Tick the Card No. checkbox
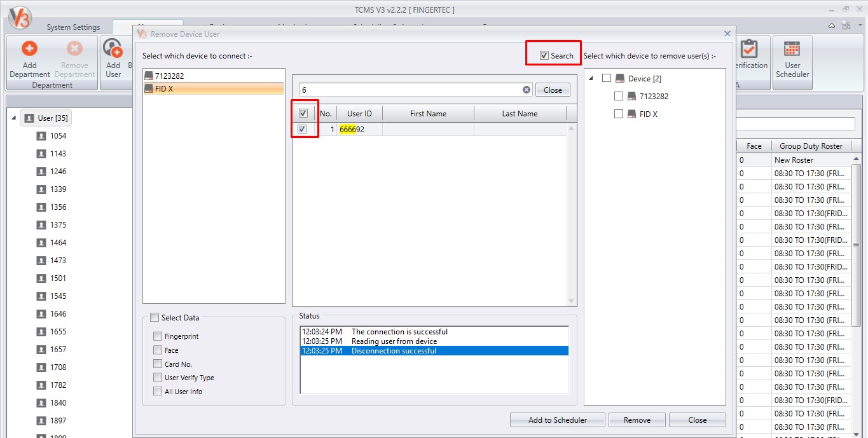 (x=158, y=364)
